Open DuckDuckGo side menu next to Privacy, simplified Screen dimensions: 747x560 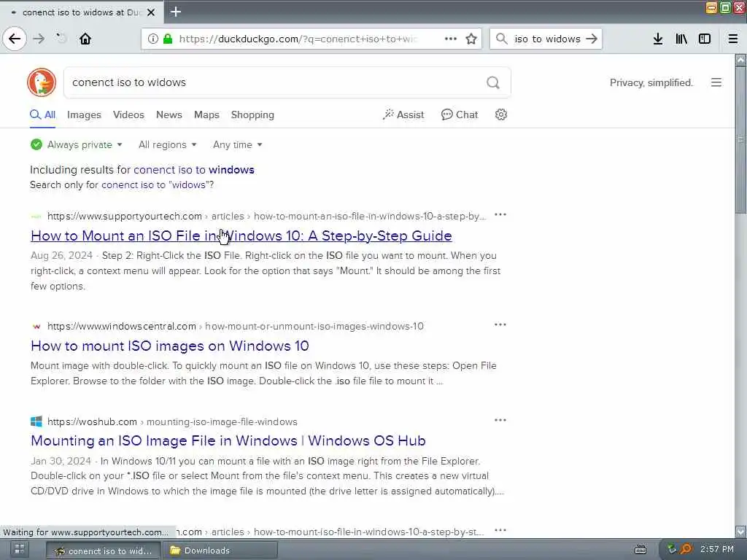click(716, 82)
